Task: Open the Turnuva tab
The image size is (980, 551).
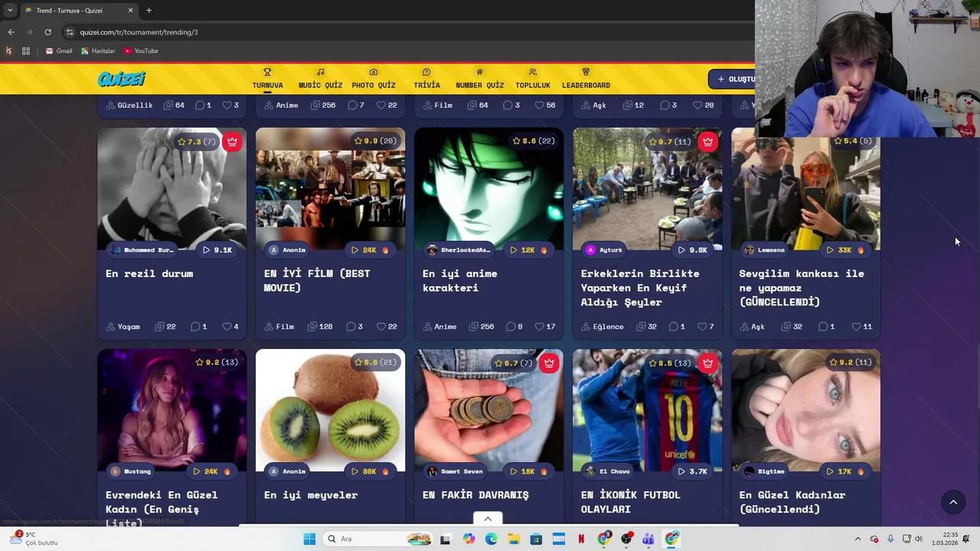Action: (267, 79)
